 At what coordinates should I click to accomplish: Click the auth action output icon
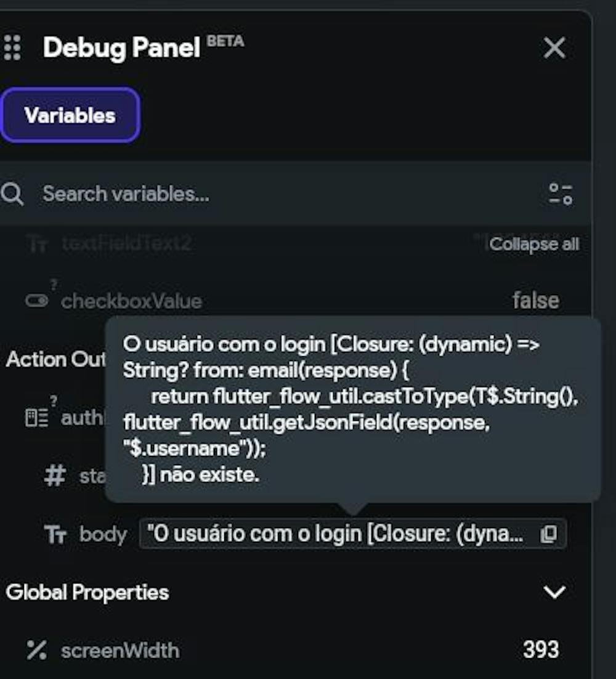(x=36, y=418)
